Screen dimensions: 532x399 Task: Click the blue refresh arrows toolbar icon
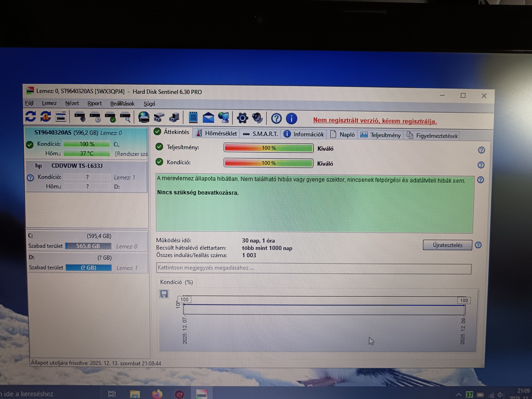(31, 116)
